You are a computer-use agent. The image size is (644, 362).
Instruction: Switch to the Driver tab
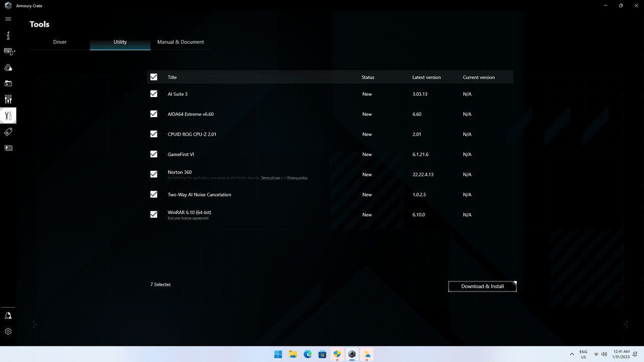60,42
